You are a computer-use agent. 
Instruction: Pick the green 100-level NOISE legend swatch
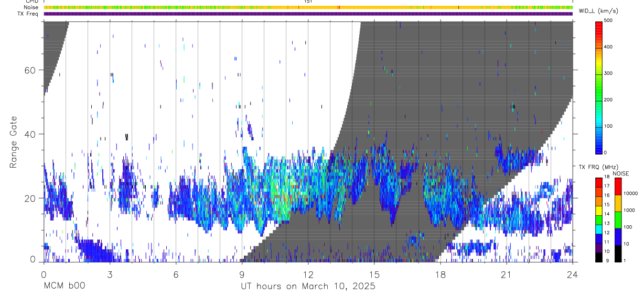[618, 220]
